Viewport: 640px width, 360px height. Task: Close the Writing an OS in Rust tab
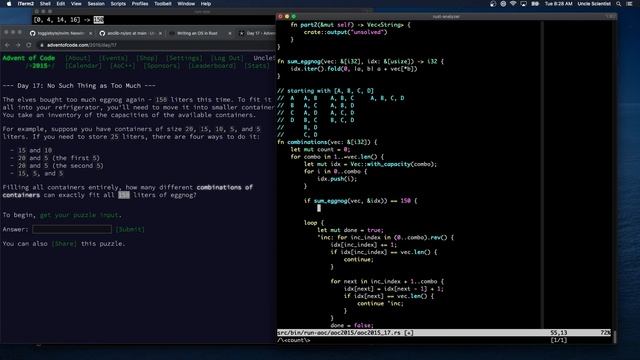point(230,33)
